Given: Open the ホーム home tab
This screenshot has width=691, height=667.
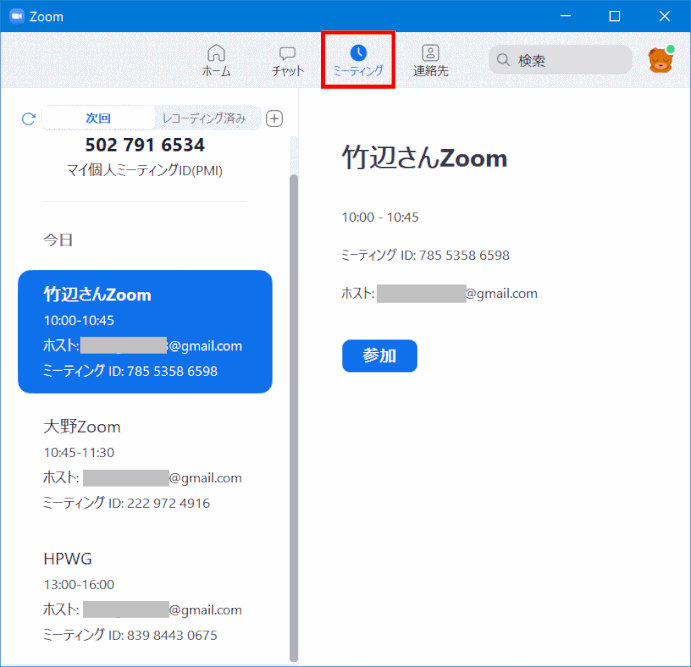Looking at the screenshot, I should point(216,61).
